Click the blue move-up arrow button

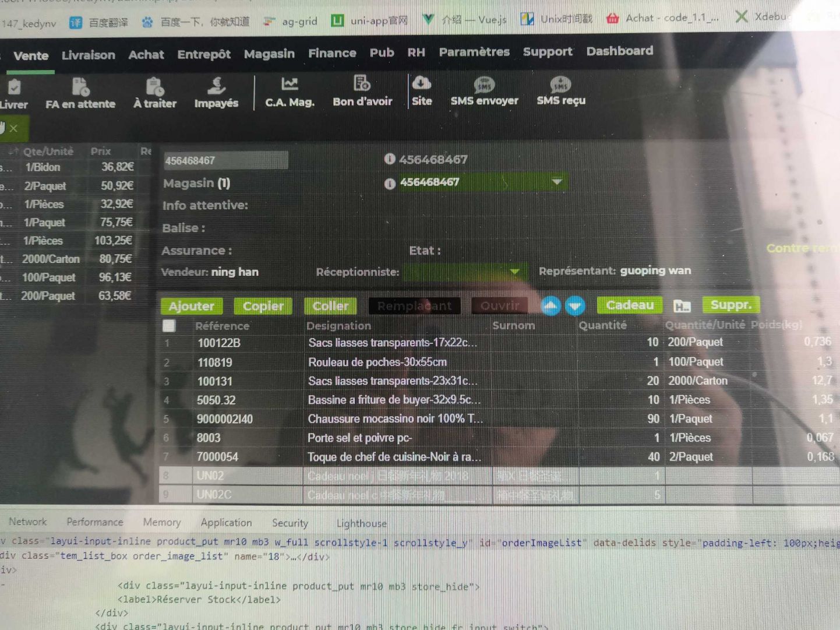coord(550,305)
